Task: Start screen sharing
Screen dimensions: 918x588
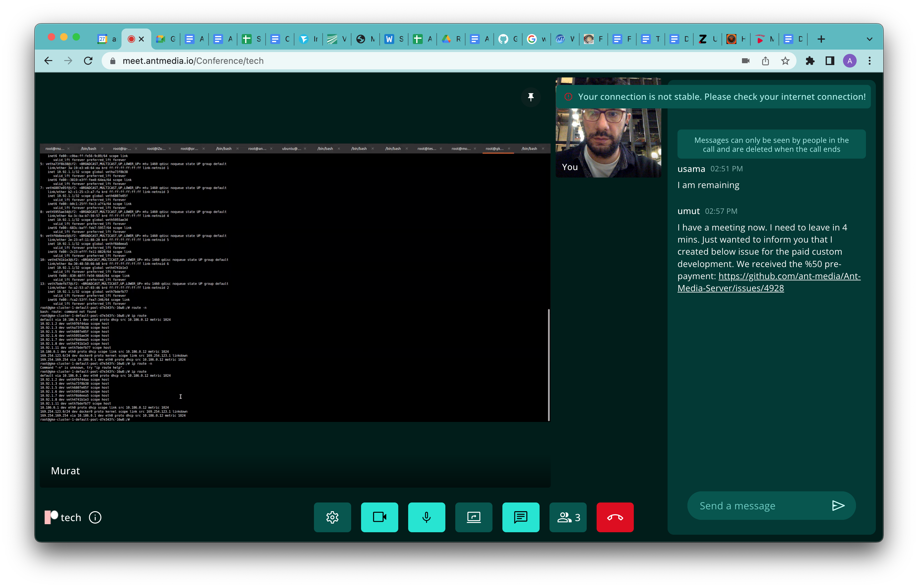Action: point(474,517)
